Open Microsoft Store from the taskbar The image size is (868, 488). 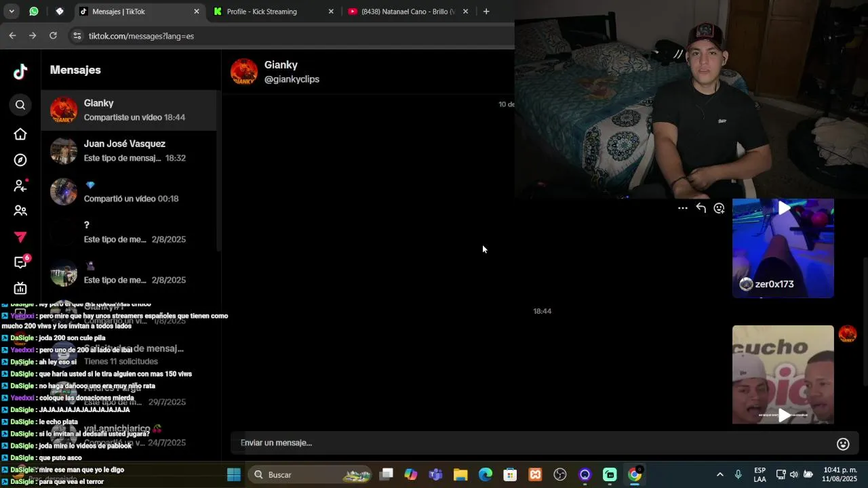click(x=510, y=475)
